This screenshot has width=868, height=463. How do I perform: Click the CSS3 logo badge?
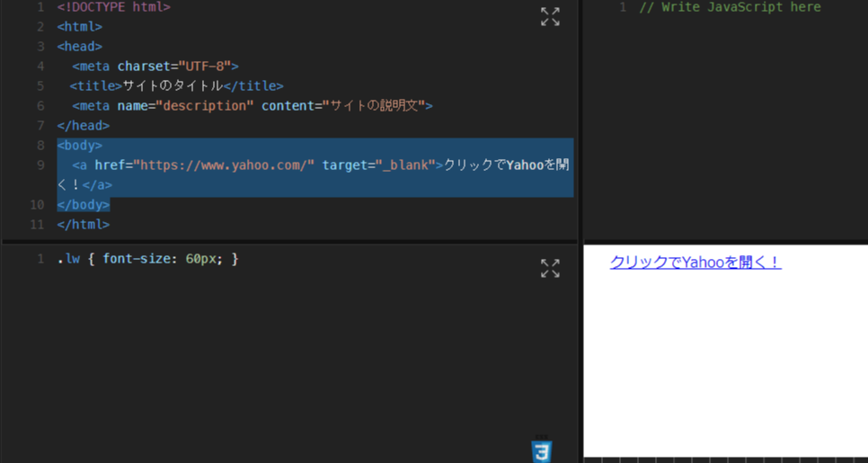click(542, 450)
